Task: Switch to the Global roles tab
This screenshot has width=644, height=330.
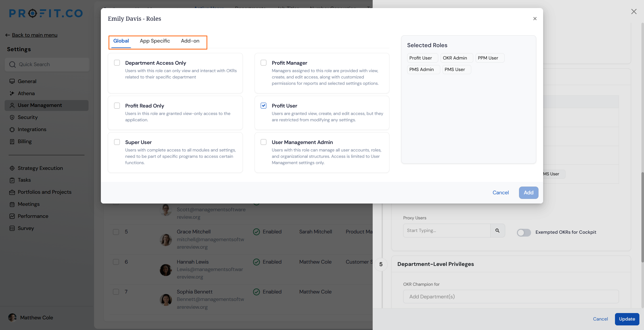Action: pyautogui.click(x=121, y=41)
